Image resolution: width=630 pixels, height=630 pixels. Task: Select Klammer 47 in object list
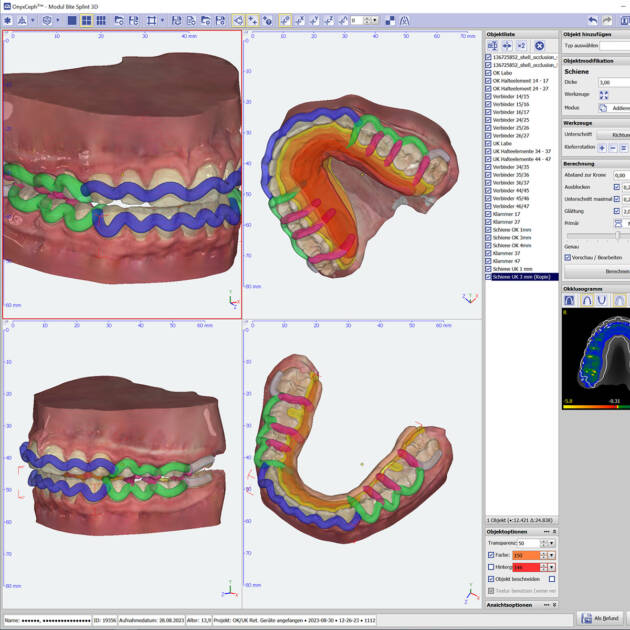[506, 261]
